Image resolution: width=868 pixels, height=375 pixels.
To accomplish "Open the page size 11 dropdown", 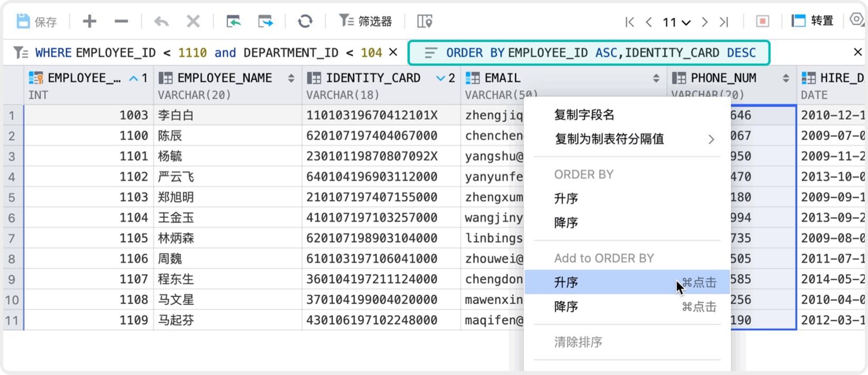I will click(x=677, y=22).
